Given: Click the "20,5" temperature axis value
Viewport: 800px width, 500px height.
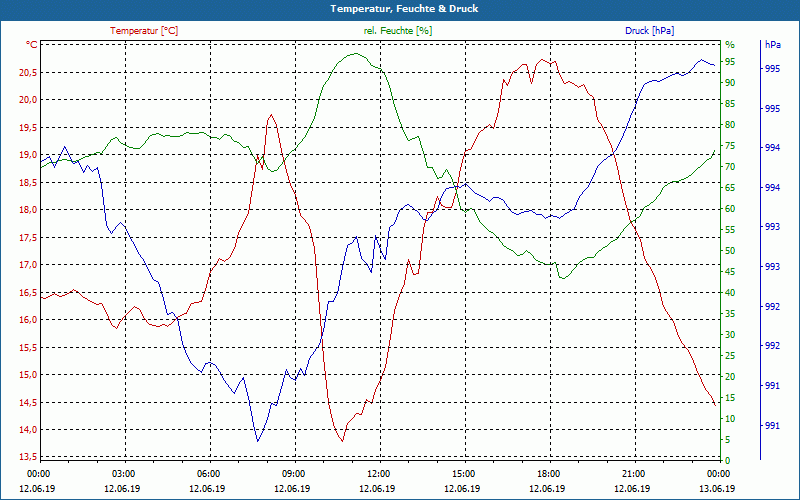Looking at the screenshot, I should tap(28, 73).
